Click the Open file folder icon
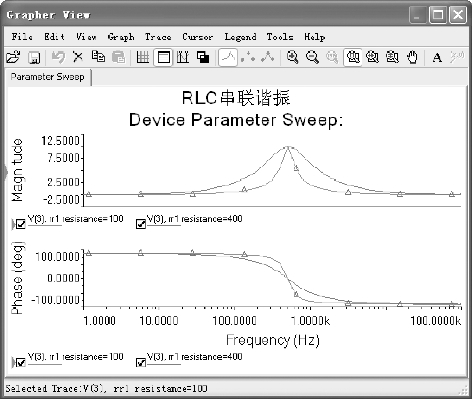 pos(13,57)
